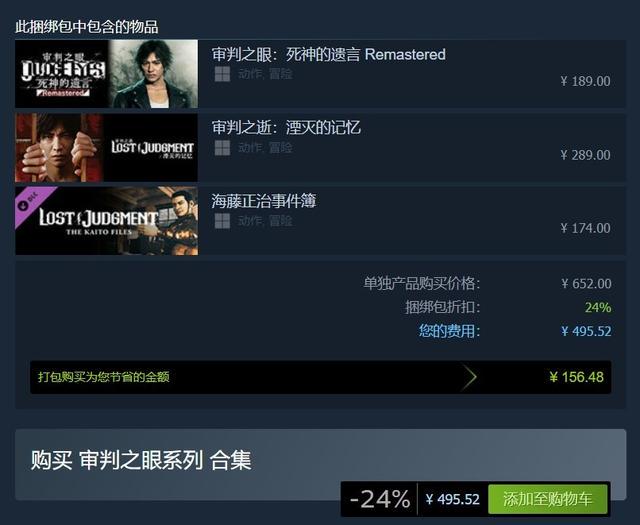
Task: Open the Lost Judgment game thumbnail
Action: pyautogui.click(x=107, y=147)
